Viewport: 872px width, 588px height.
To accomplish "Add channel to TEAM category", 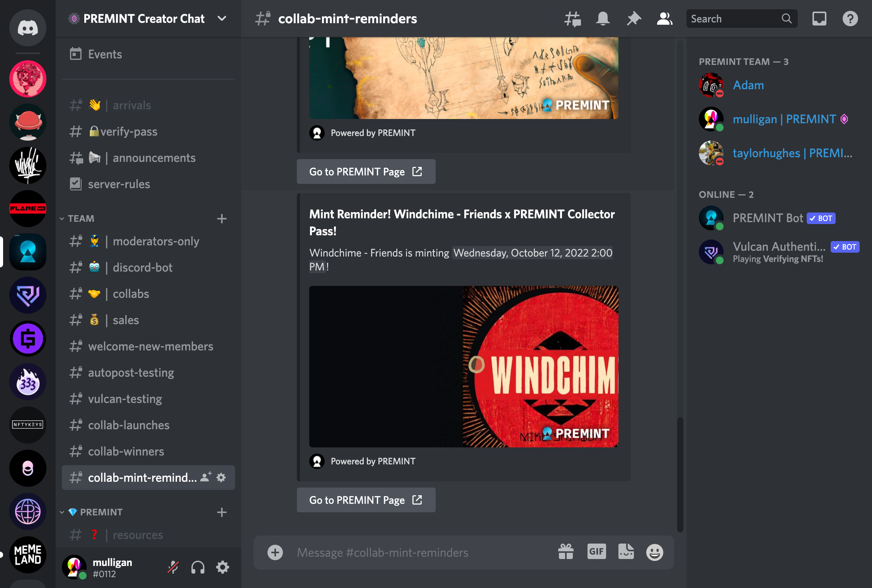I will pos(222,219).
